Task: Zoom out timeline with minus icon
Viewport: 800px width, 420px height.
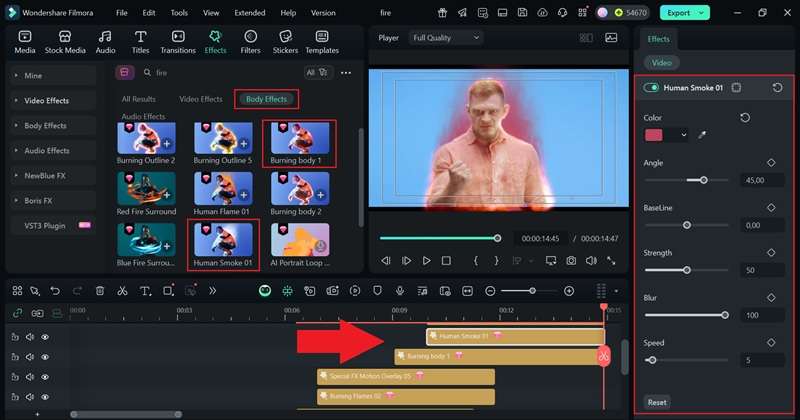Action: click(x=490, y=291)
